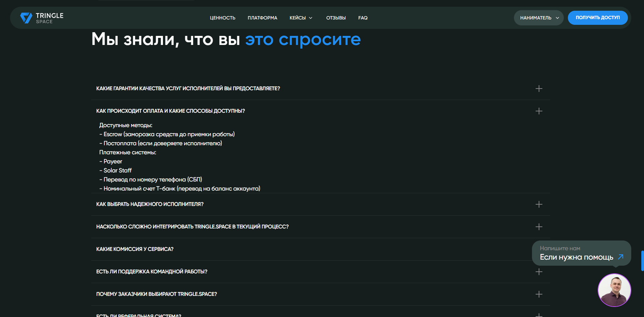The image size is (644, 317).
Task: Click the ПОЛУЧИТЬ ДОСТУП button
Action: (598, 18)
